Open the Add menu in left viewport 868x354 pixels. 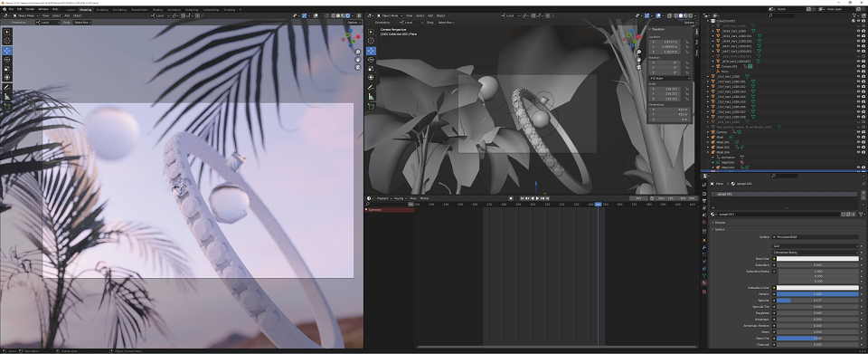(x=66, y=15)
